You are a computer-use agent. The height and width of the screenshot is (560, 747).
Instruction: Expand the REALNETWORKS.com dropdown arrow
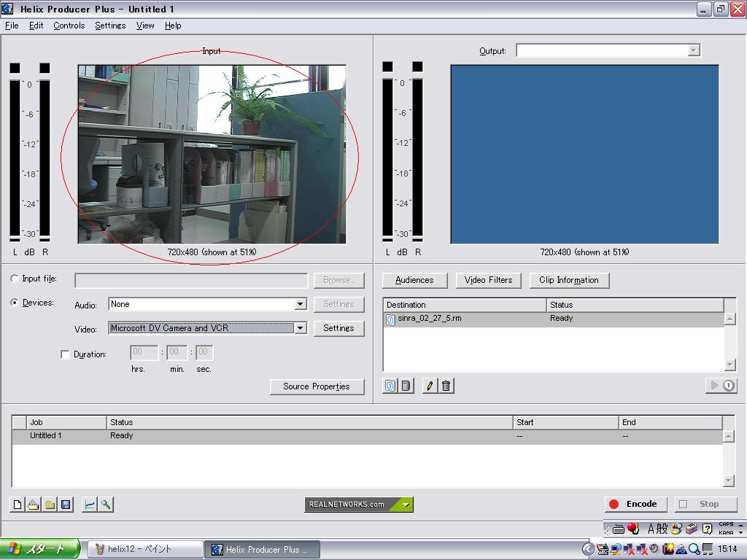pyautogui.click(x=406, y=505)
